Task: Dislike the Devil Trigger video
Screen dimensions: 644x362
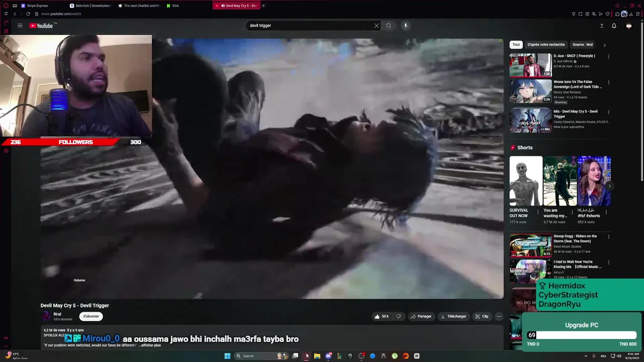Action: [x=398, y=317]
